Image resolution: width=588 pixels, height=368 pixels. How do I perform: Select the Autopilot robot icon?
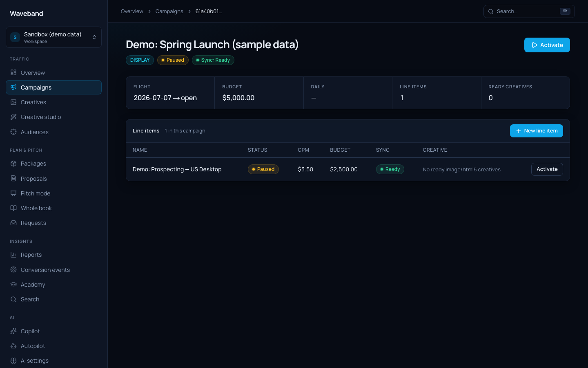pyautogui.click(x=13, y=346)
